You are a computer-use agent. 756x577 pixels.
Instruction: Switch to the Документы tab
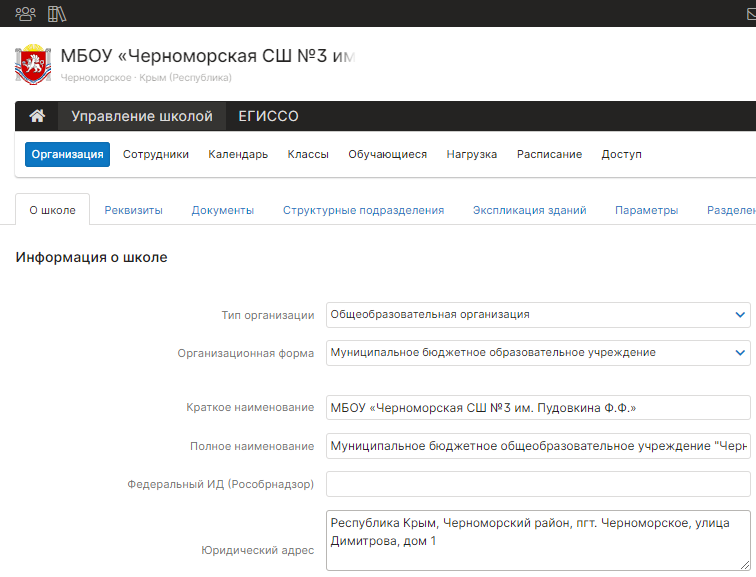(x=222, y=210)
